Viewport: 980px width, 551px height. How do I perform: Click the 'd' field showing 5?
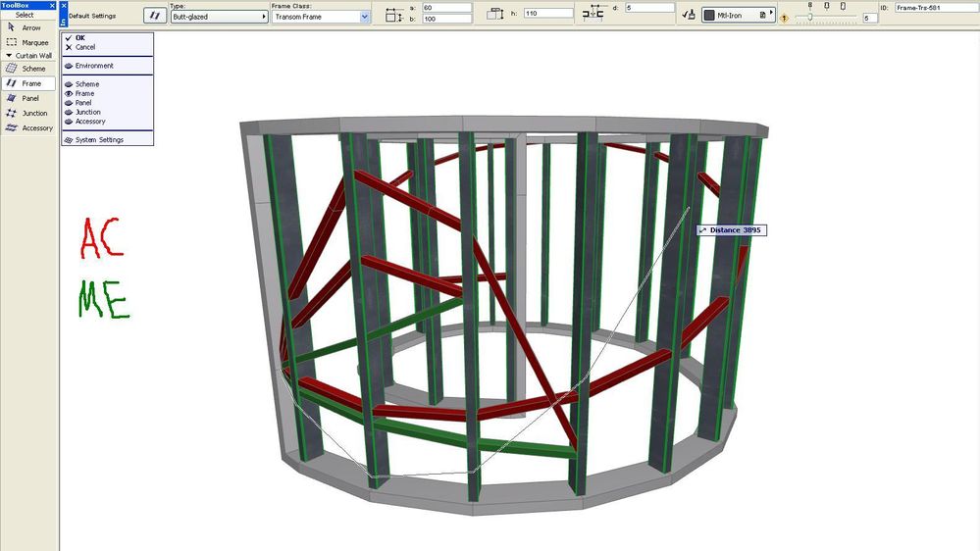tap(649, 8)
